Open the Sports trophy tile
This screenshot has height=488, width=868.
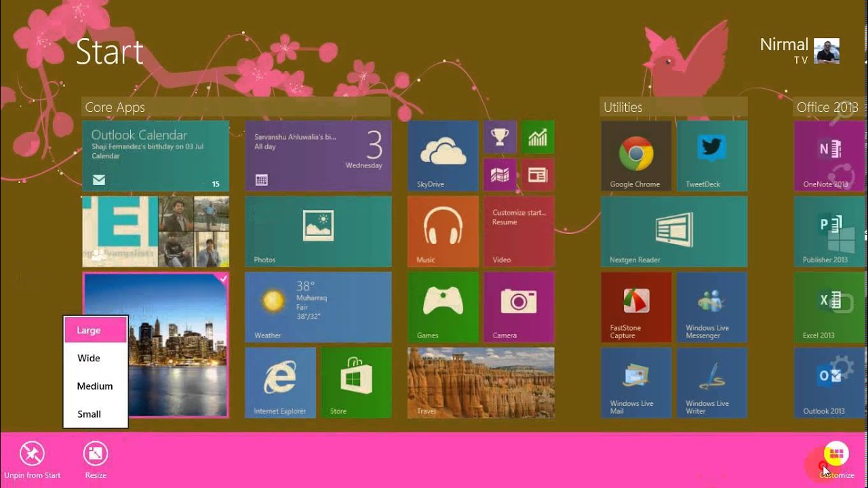coord(500,137)
